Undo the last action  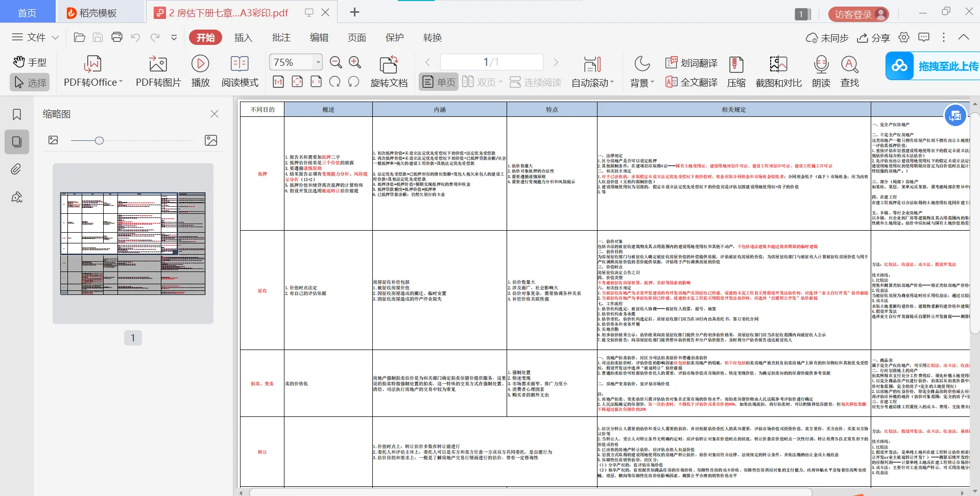pyautogui.click(x=135, y=37)
